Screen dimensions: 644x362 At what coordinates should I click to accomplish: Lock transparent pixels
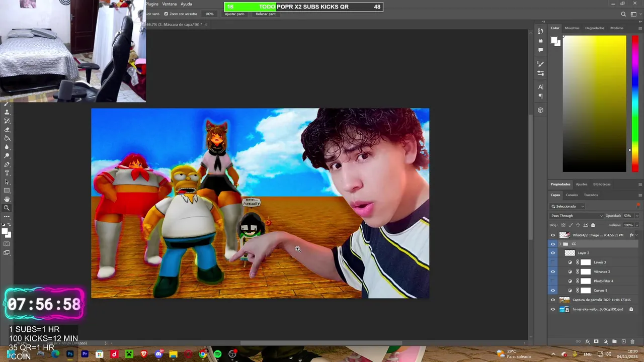point(563,225)
